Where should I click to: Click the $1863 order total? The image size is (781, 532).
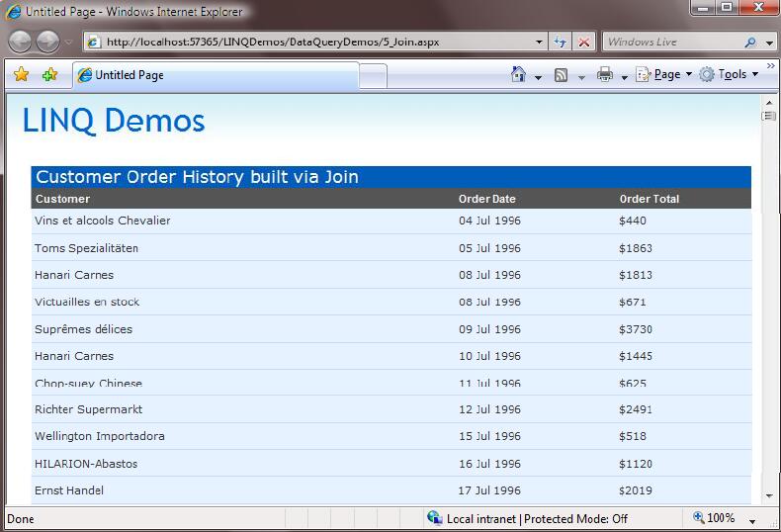coord(636,248)
